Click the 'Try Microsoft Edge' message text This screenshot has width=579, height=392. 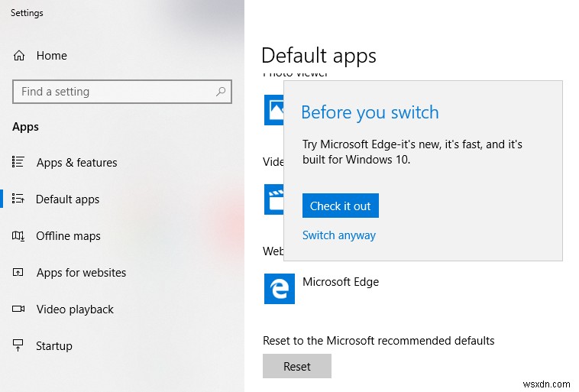click(x=412, y=152)
